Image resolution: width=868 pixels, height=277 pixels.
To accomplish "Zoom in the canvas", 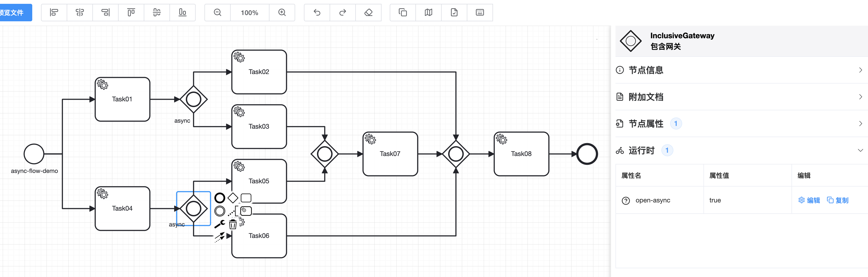I will (282, 13).
